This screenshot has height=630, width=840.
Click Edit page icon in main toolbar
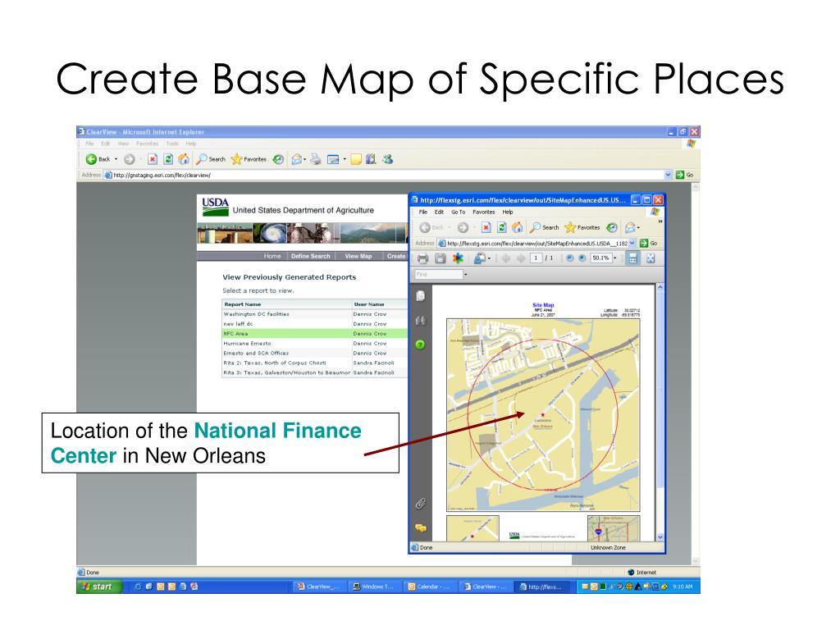click(333, 159)
